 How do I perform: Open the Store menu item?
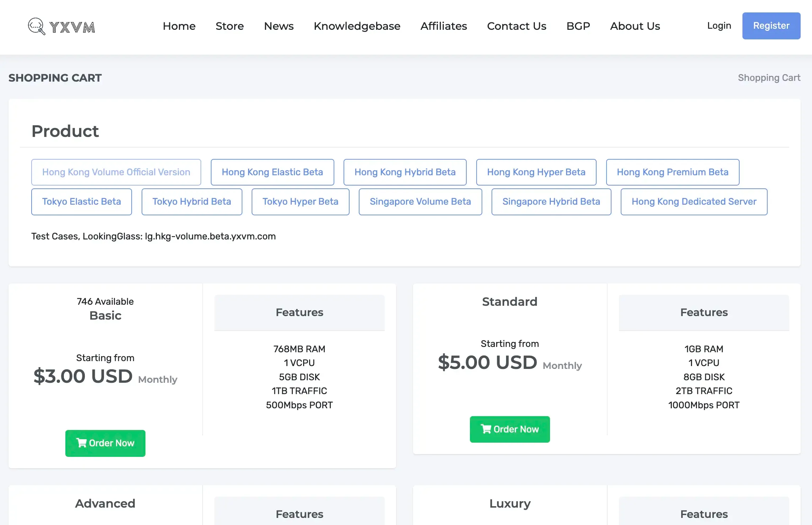click(230, 26)
